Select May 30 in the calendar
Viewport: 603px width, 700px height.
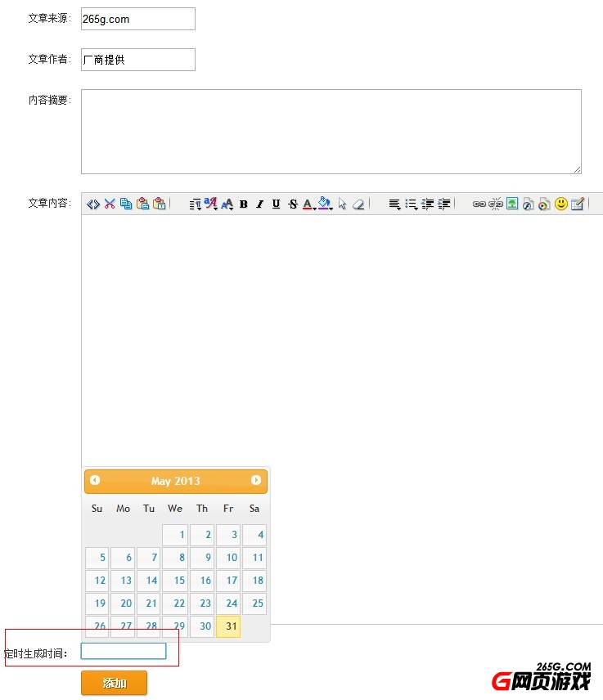click(x=202, y=626)
